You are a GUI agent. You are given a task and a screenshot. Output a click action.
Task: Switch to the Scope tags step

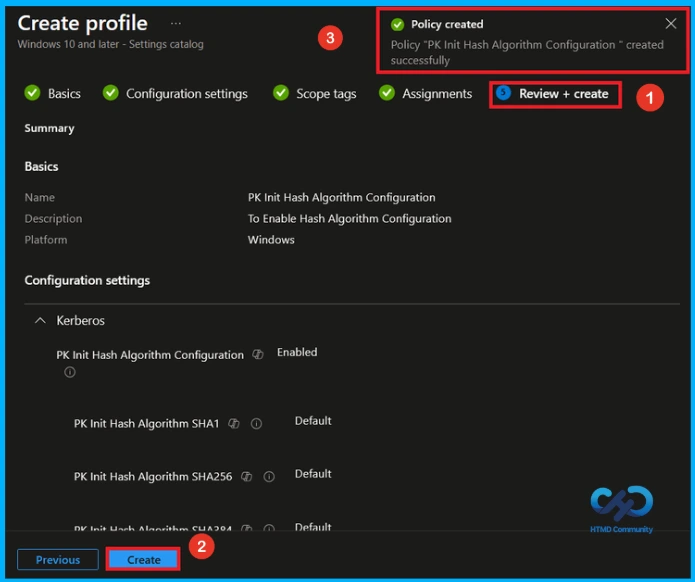coord(326,94)
